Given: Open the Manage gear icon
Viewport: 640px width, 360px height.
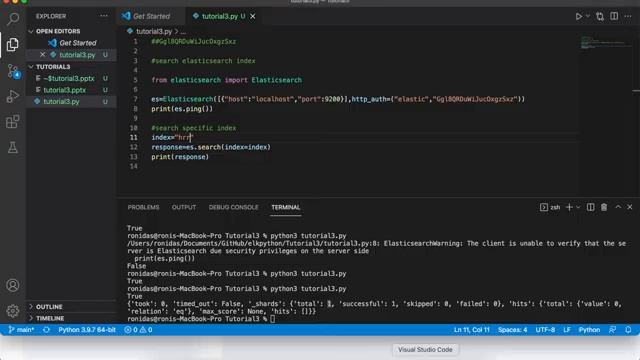Looking at the screenshot, I should (13, 311).
